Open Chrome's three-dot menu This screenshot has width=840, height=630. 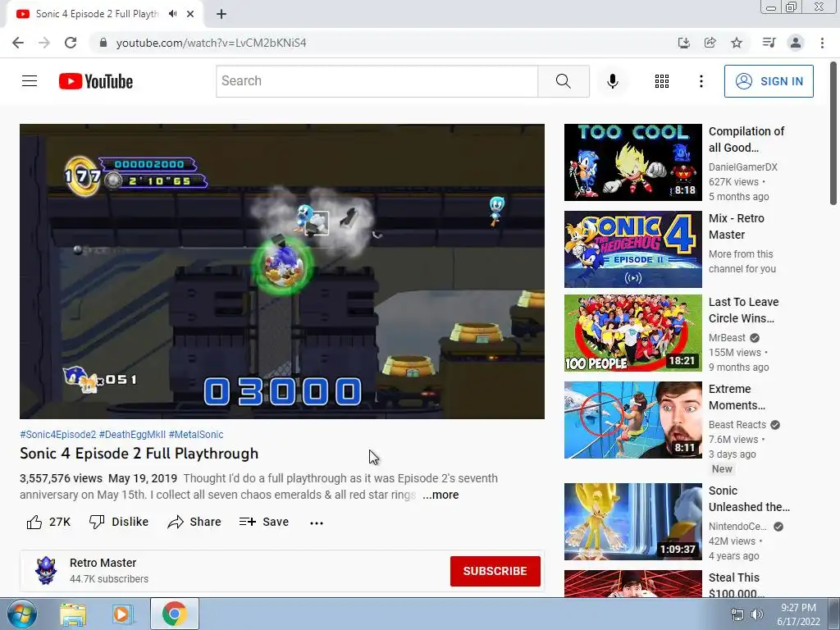822,43
